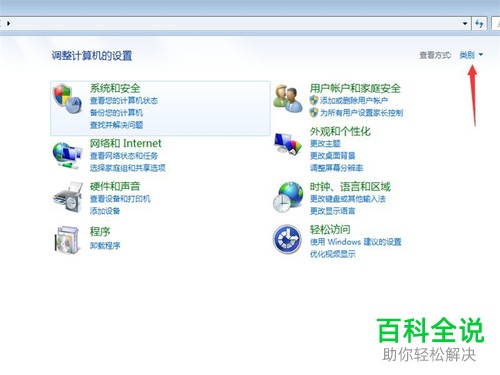
Task: Click 更改显示语言 link
Action: [333, 211]
